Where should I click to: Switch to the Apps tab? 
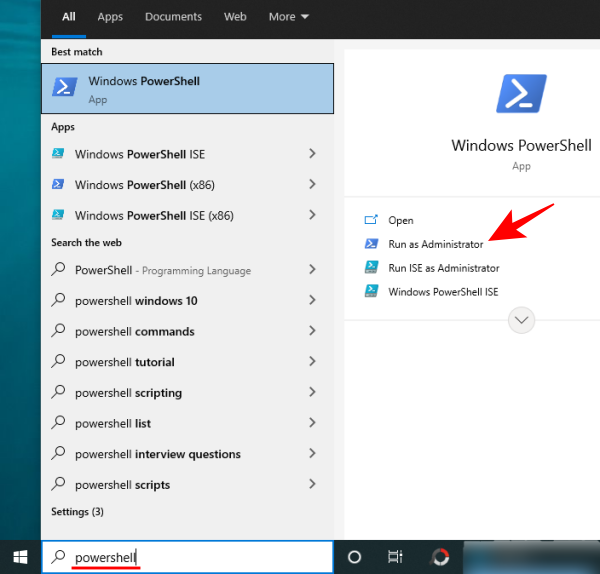(x=110, y=17)
